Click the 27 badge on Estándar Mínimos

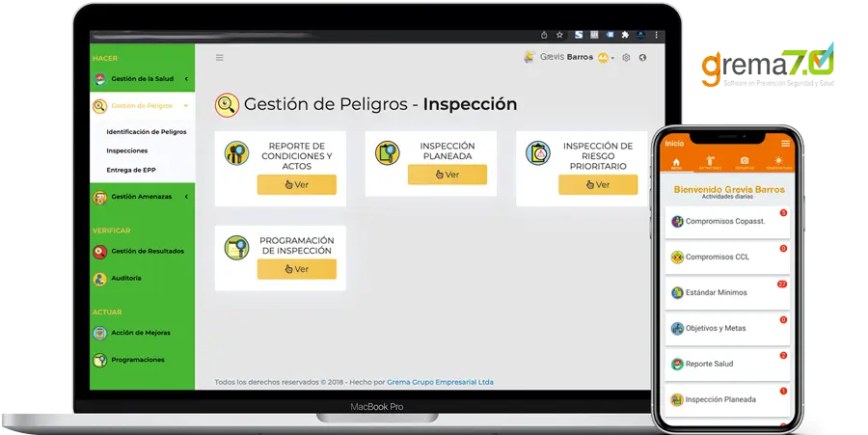782,284
